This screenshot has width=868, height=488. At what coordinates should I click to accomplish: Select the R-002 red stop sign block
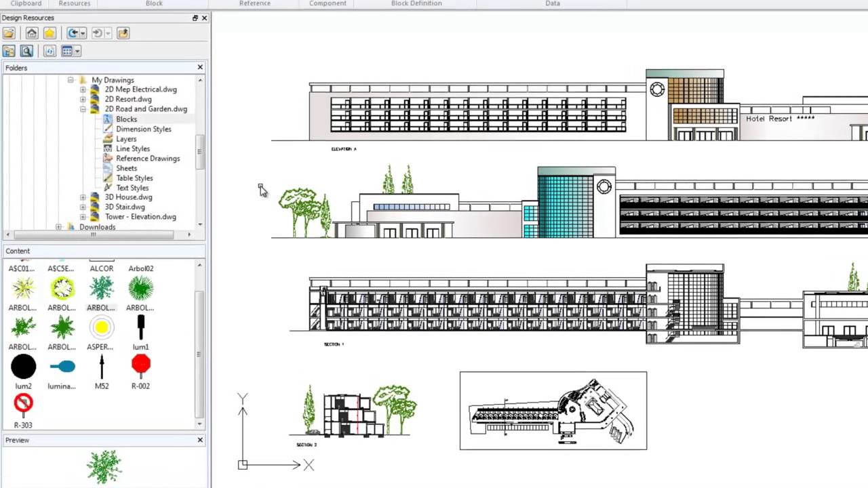[140, 366]
